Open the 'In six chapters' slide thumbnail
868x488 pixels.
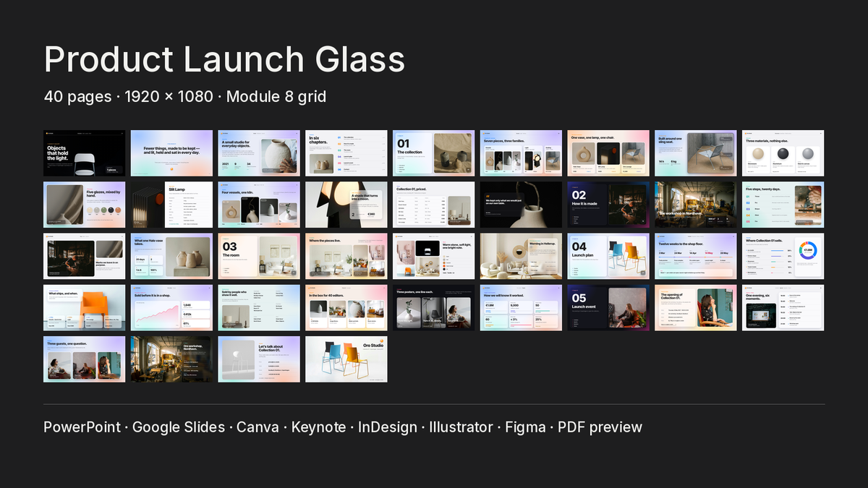tap(346, 153)
